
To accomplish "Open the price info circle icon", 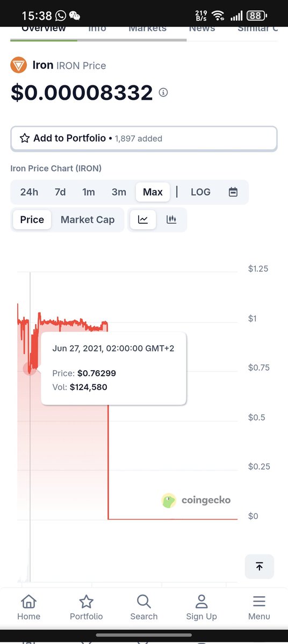I will (163, 92).
